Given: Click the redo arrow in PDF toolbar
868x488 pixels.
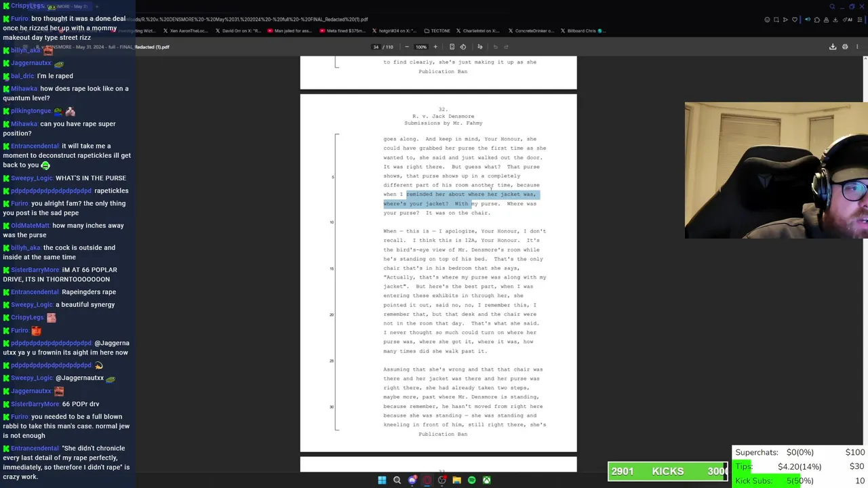Looking at the screenshot, I should [507, 47].
